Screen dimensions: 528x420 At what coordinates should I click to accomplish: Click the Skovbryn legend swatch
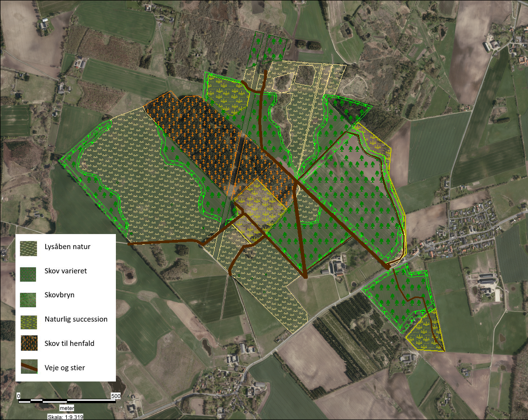click(x=28, y=299)
